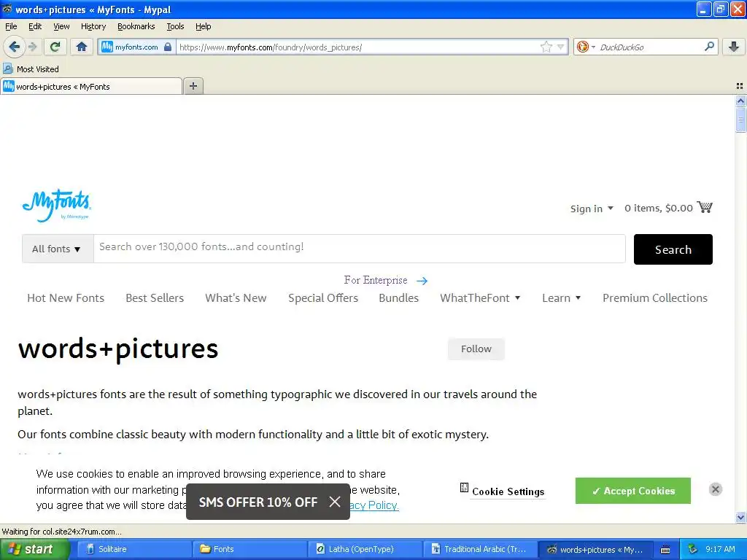Open the Edit menu
The width and height of the screenshot is (747, 560).
click(x=35, y=26)
